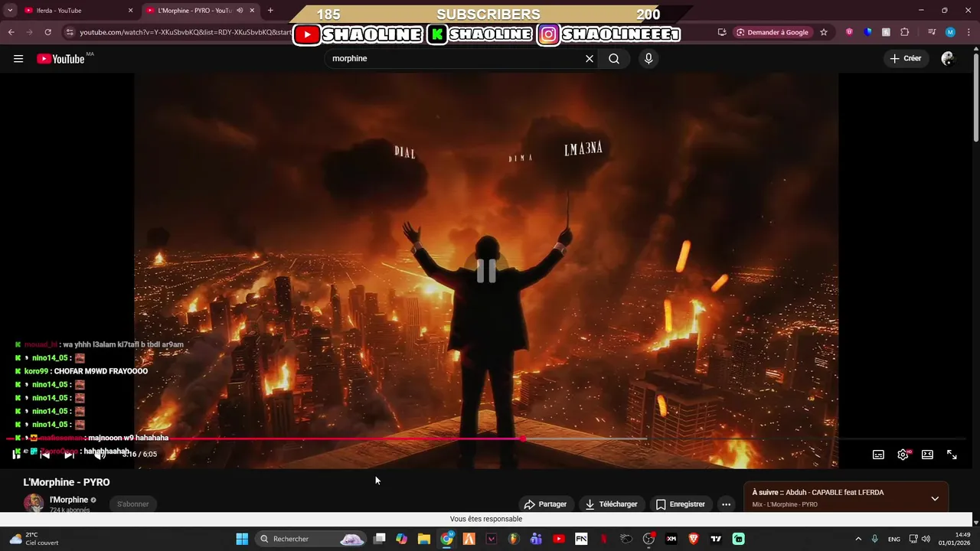Open the yin-yang account avatar menu
980x551 pixels.
click(x=948, y=58)
